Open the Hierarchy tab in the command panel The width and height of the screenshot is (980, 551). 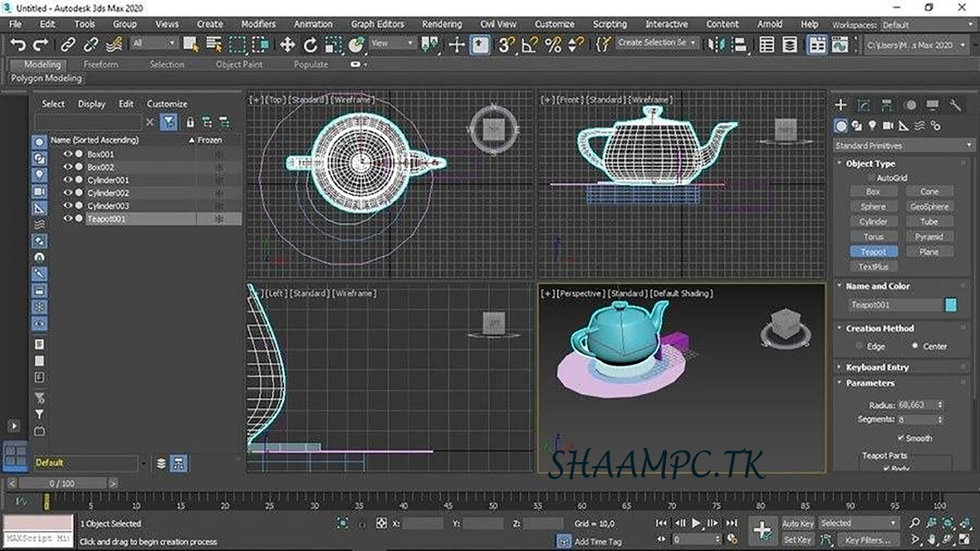[x=886, y=105]
